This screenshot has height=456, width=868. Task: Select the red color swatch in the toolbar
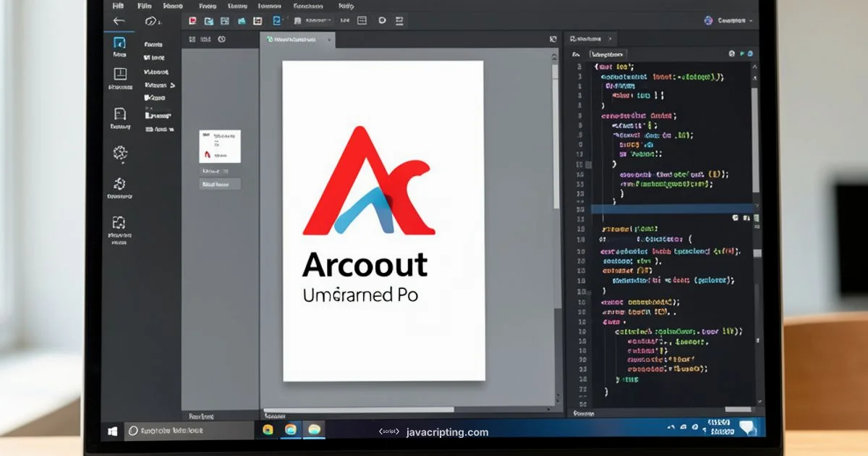point(191,20)
